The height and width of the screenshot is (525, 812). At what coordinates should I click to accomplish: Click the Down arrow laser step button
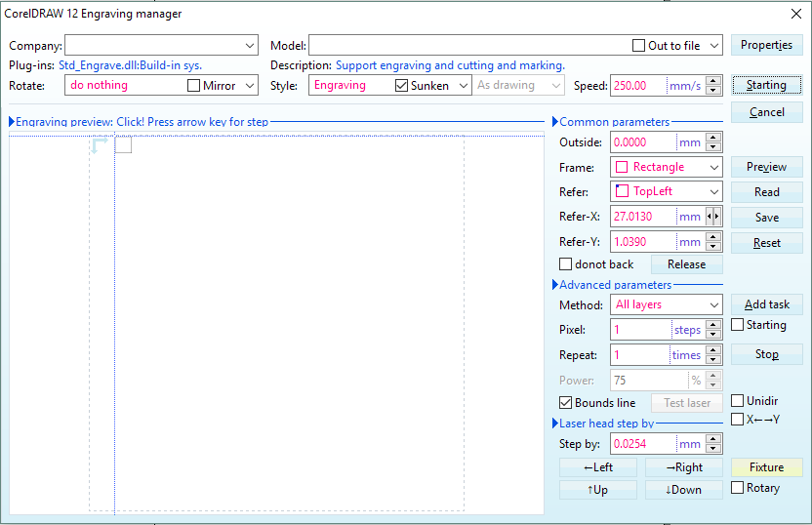pos(683,490)
